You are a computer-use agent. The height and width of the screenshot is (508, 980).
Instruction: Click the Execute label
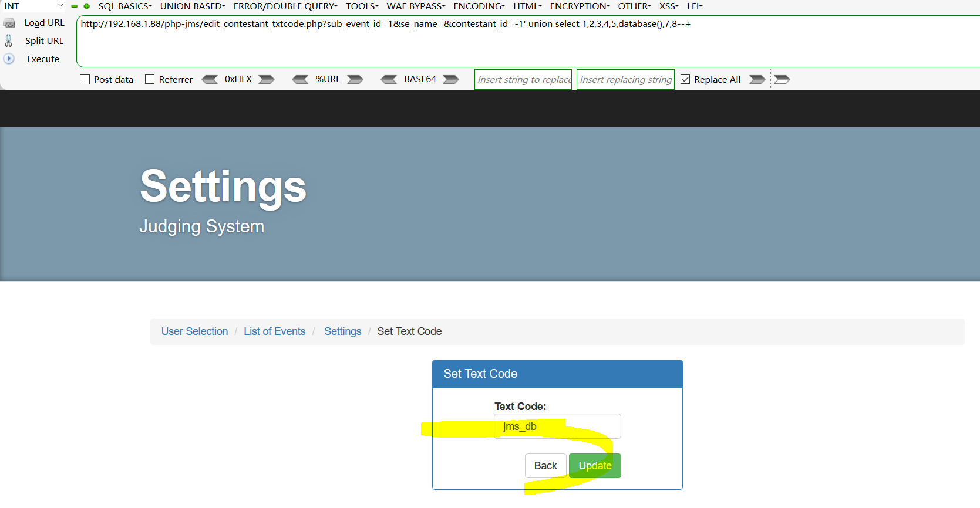pos(43,59)
